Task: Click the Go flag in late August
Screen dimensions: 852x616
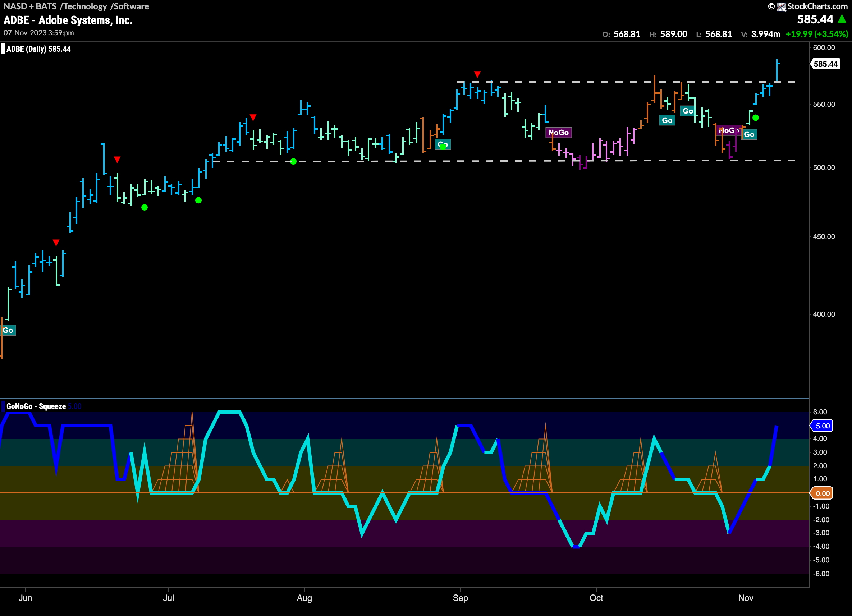Action: (443, 144)
